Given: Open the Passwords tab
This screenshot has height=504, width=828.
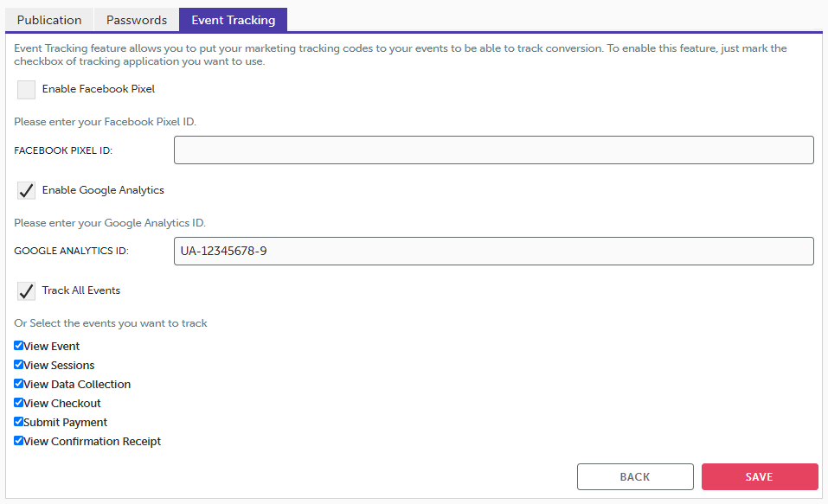Looking at the screenshot, I should 136,20.
